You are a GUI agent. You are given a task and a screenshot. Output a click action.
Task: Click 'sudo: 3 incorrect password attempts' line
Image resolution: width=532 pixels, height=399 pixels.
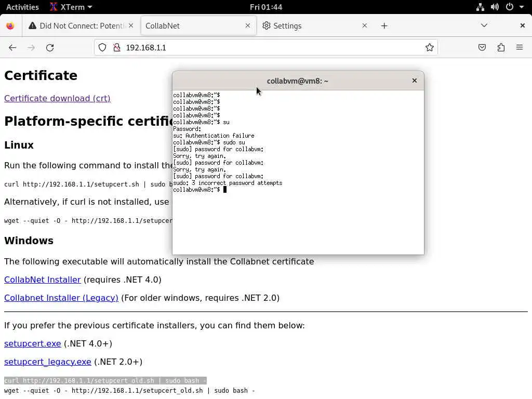point(228,183)
